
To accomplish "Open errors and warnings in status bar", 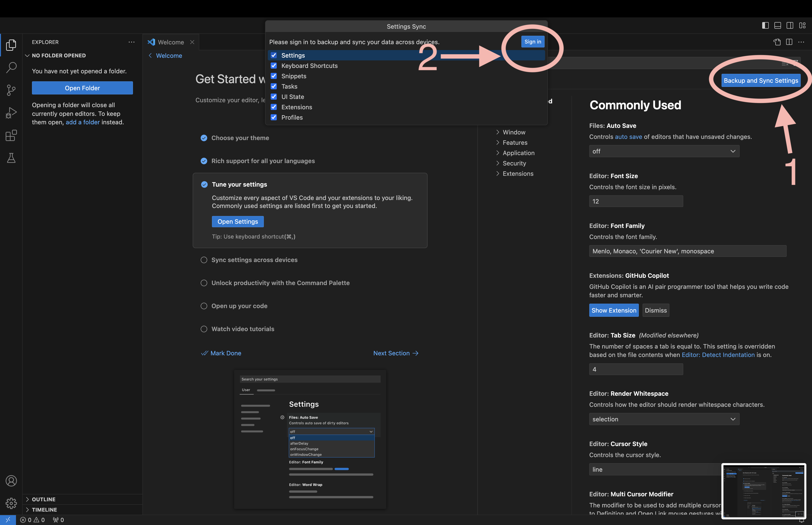I will point(32,520).
